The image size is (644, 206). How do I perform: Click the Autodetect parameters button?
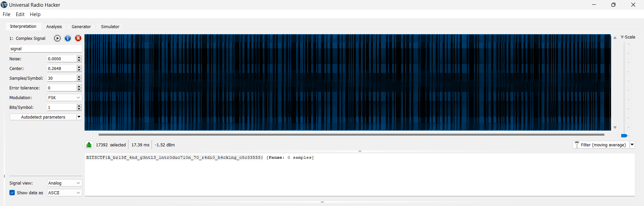pos(43,117)
